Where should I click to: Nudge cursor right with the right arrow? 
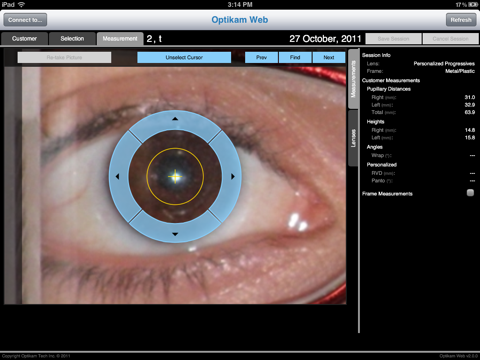(233, 176)
